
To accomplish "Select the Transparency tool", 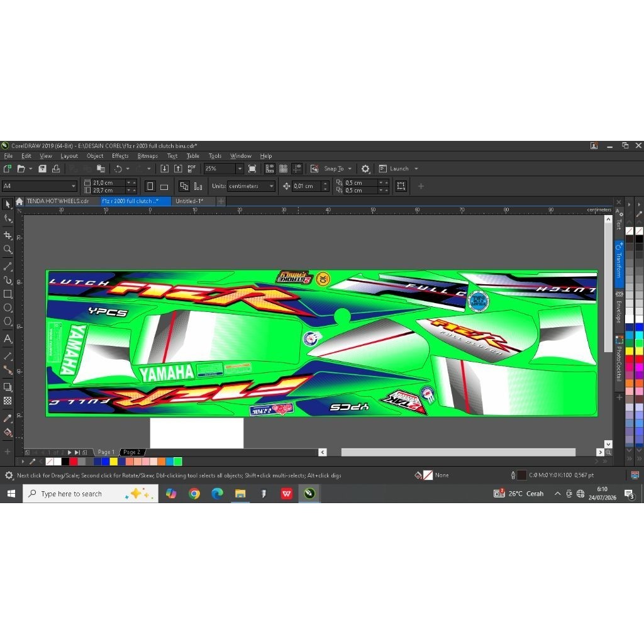I will tap(8, 401).
